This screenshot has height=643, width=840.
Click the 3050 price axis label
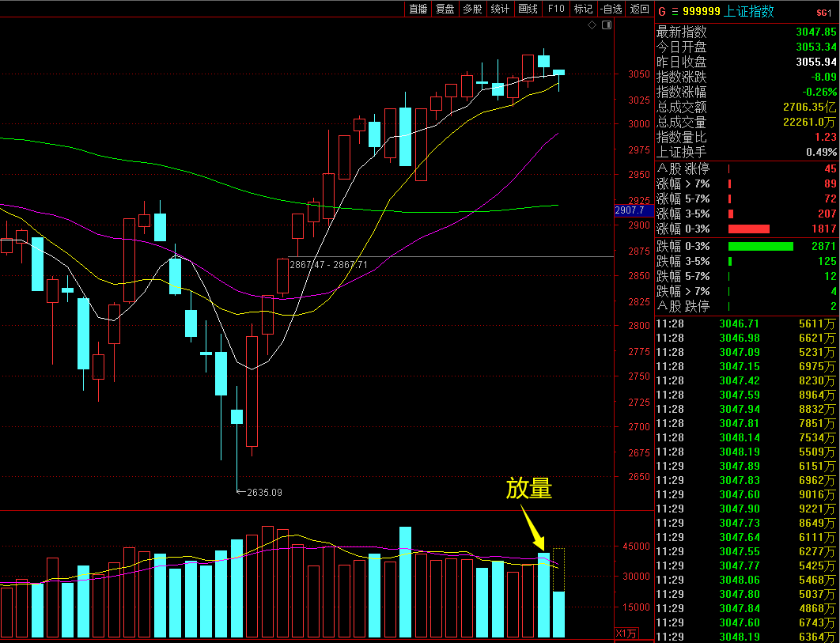639,74
